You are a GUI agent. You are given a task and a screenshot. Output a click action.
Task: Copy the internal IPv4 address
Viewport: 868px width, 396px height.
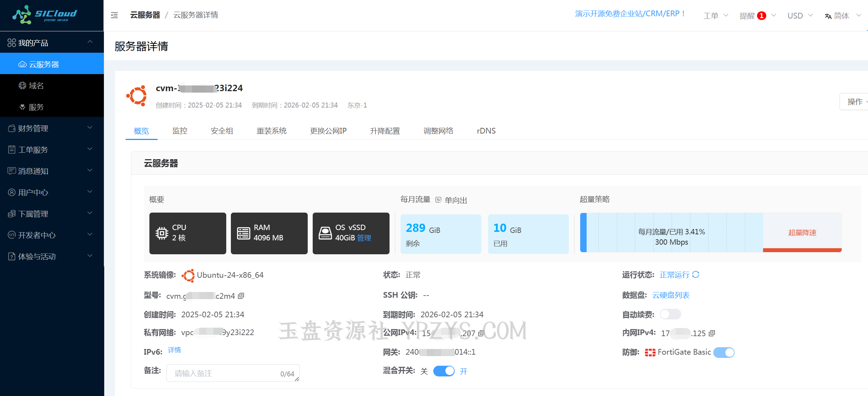point(712,333)
